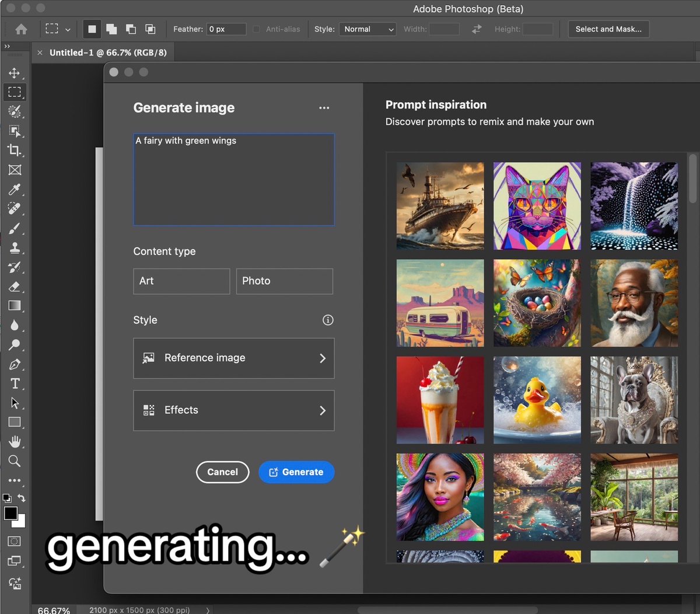
Task: Select the bearded man with glasses thumbnail
Action: click(634, 303)
